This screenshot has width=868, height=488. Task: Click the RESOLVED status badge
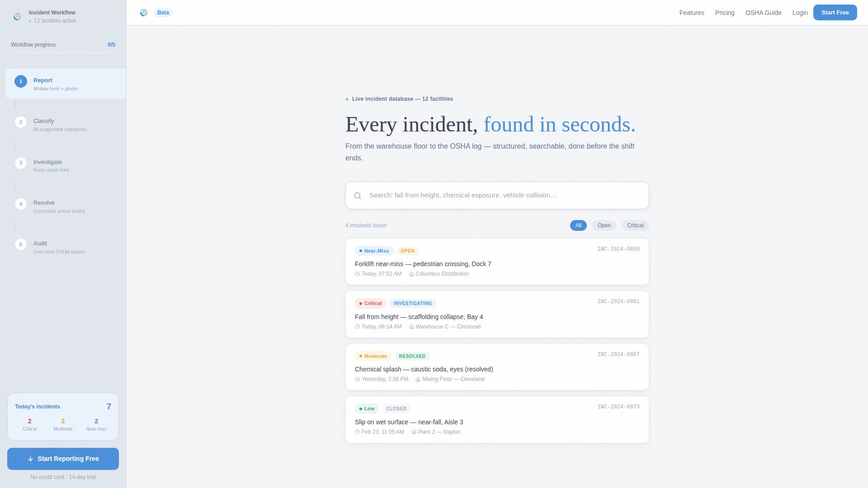[x=412, y=357]
